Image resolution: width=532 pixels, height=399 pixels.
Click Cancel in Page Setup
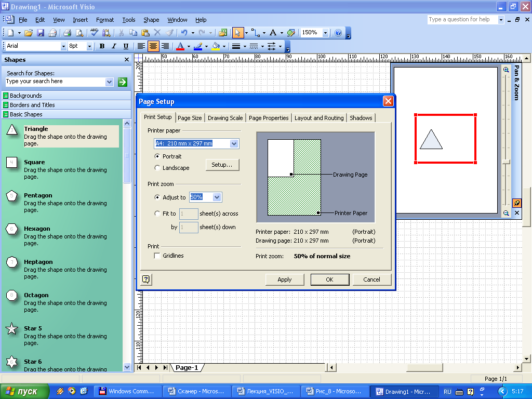click(372, 279)
